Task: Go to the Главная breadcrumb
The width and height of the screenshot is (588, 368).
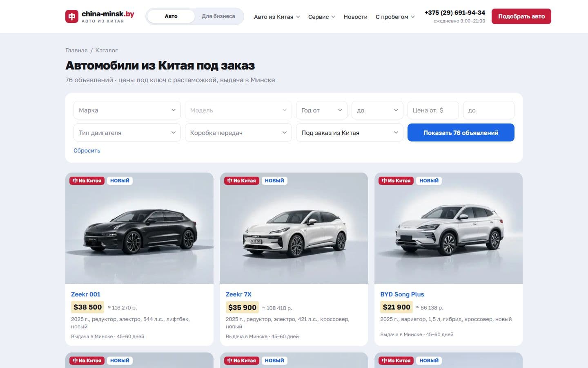Action: (76, 50)
